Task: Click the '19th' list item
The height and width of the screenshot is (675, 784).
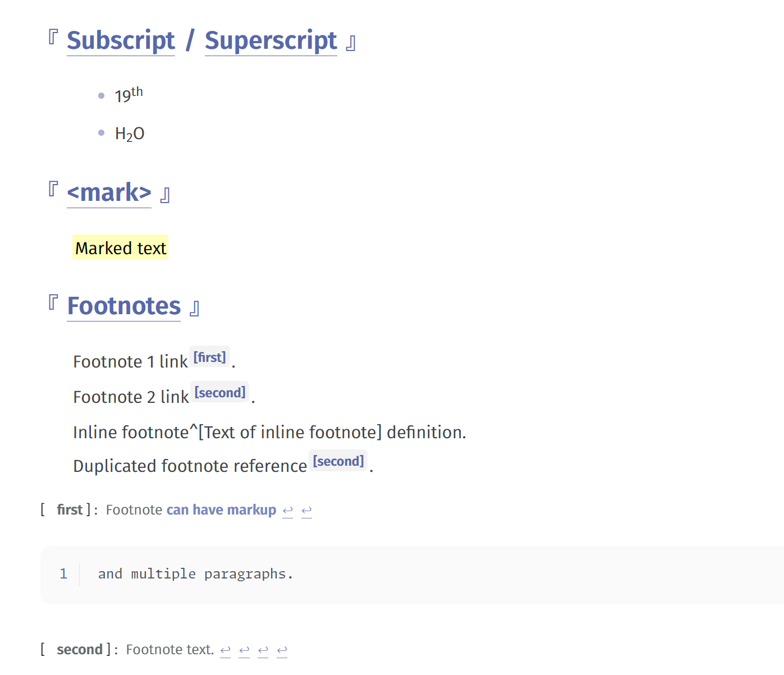Action: tap(129, 95)
